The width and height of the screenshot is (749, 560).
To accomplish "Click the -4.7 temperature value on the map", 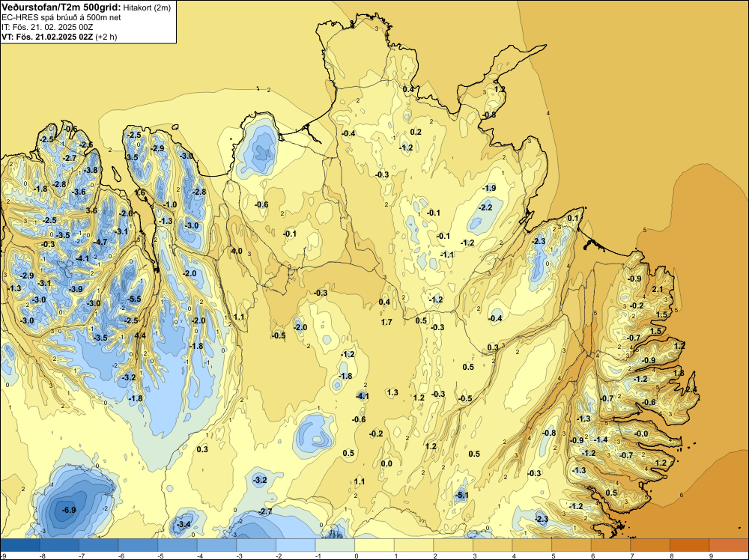I will [x=101, y=242].
